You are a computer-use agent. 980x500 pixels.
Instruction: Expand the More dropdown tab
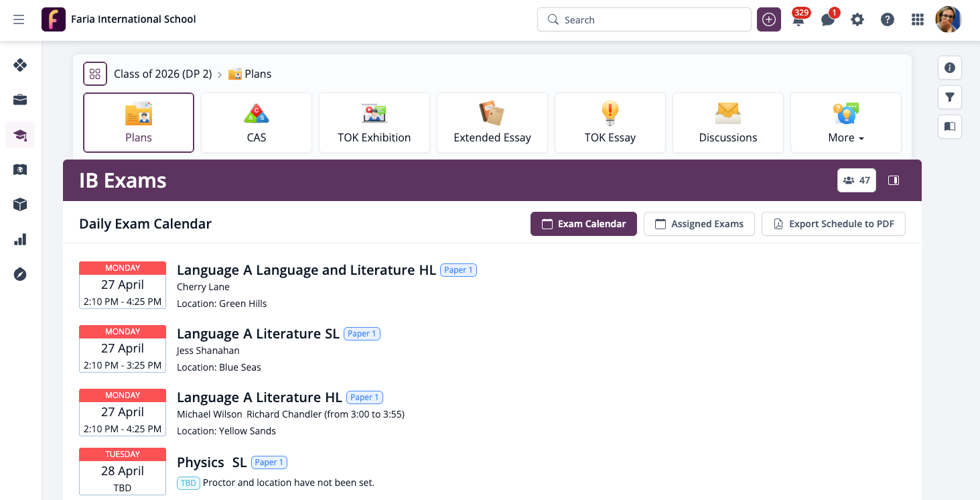point(845,123)
